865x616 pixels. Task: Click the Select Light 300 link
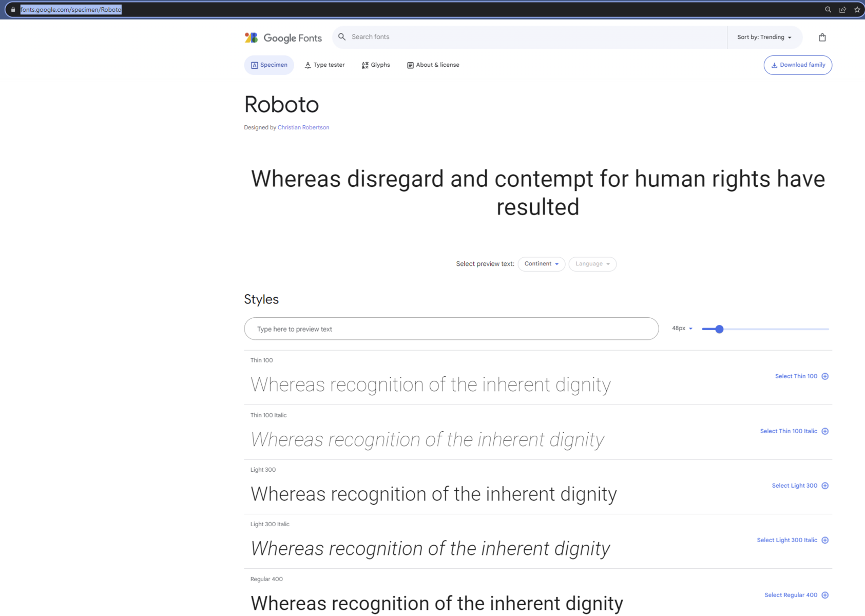pyautogui.click(x=794, y=486)
